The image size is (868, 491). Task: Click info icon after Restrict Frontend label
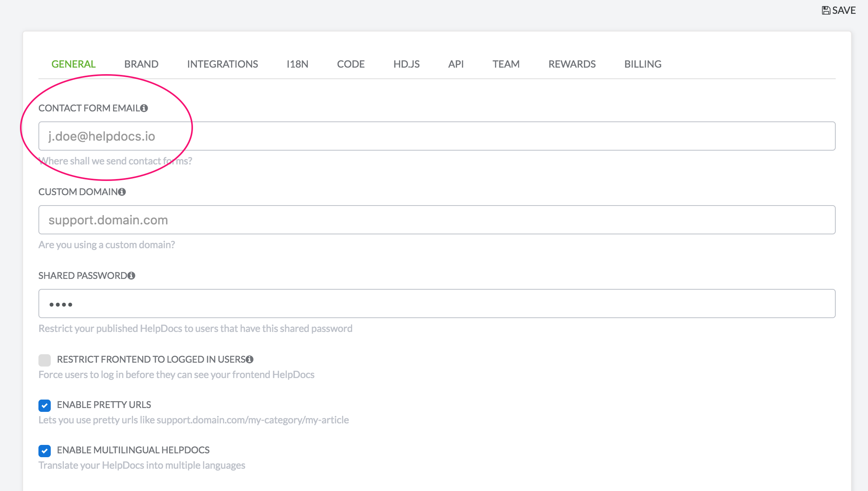click(249, 359)
